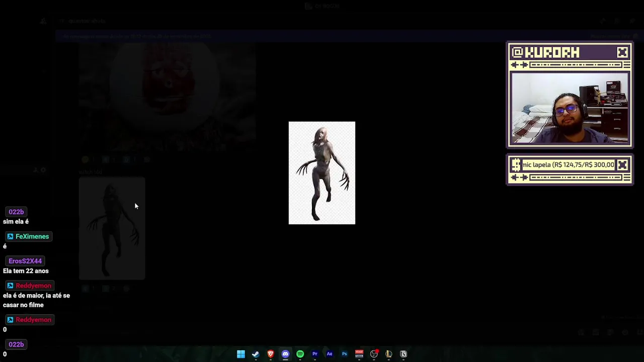Click the @KURORH title text
This screenshot has width=644, height=362.
click(x=545, y=52)
